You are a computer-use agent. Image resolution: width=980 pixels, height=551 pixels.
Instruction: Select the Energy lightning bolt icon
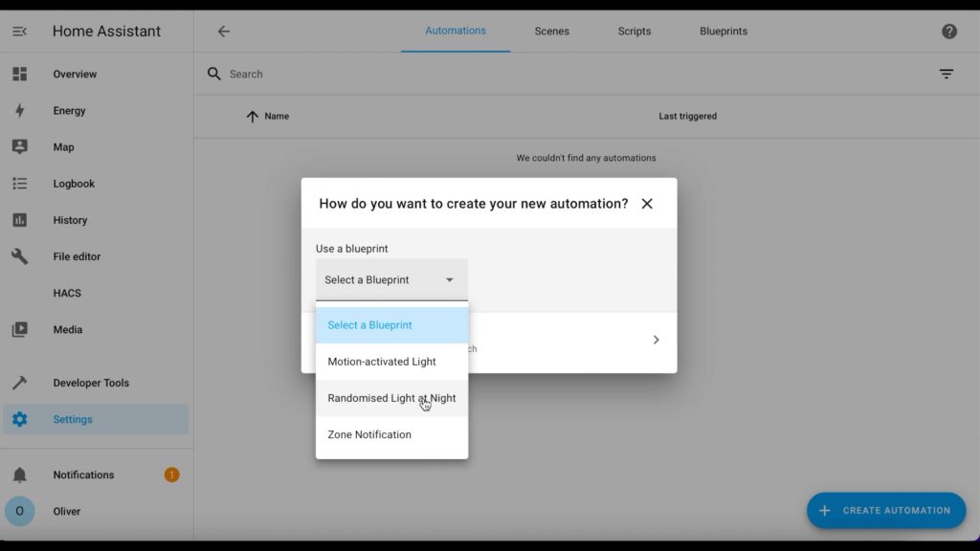click(x=19, y=111)
